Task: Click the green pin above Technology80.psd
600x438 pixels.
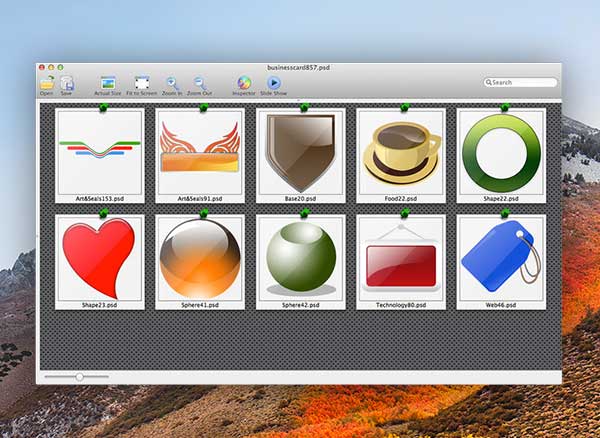Action: coord(405,213)
